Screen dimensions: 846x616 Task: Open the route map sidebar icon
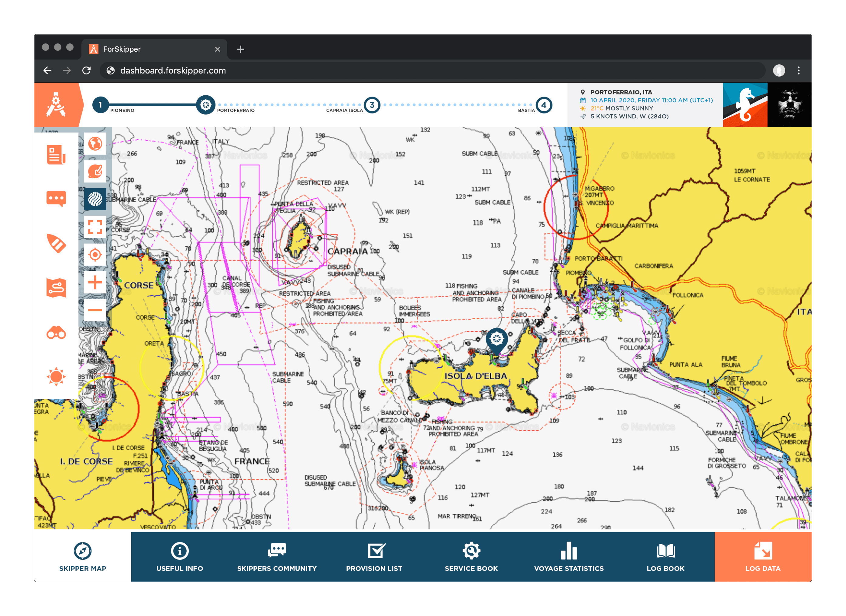tap(56, 287)
